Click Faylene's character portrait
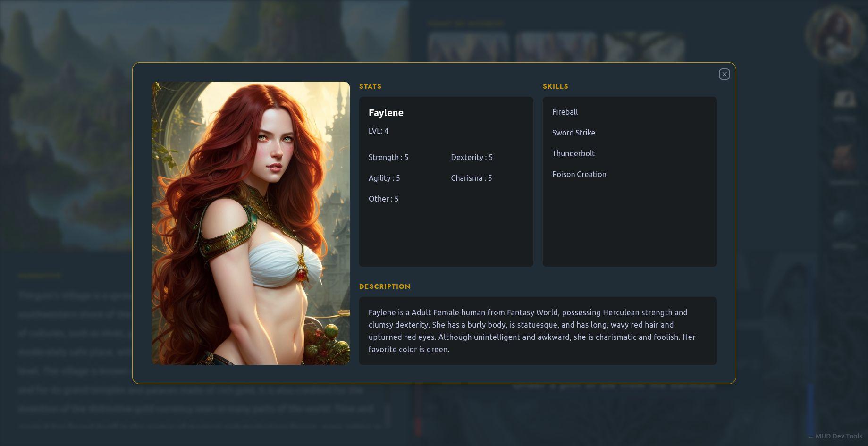The width and height of the screenshot is (868, 446). 250,223
